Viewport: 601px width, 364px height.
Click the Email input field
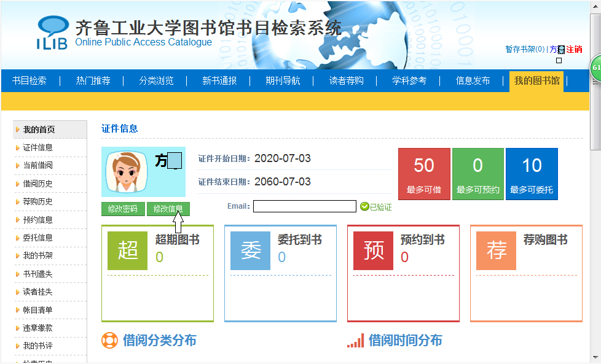pyautogui.click(x=304, y=206)
